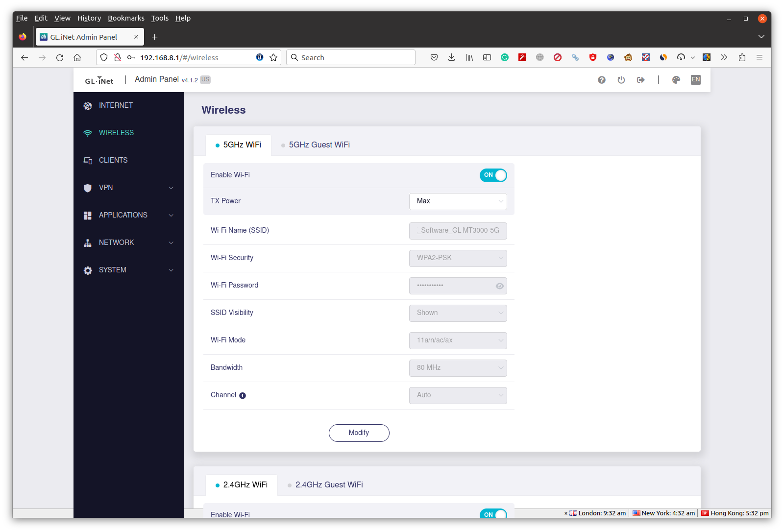784x532 pixels.
Task: Click the tracking protection shield icon
Action: point(104,57)
